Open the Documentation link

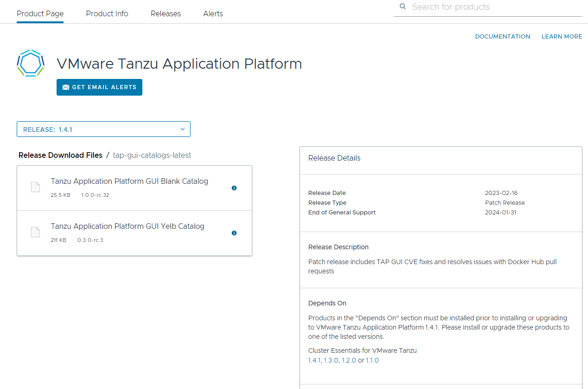coord(503,37)
